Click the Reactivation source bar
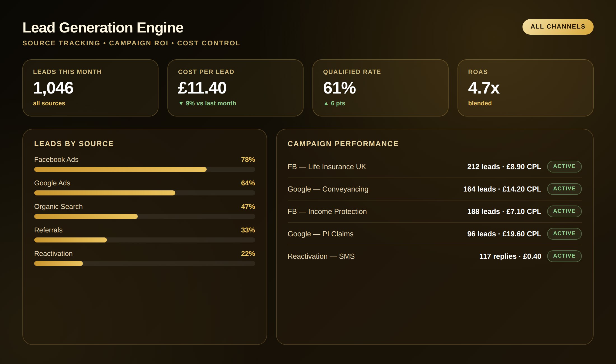The image size is (616, 364). pyautogui.click(x=144, y=263)
